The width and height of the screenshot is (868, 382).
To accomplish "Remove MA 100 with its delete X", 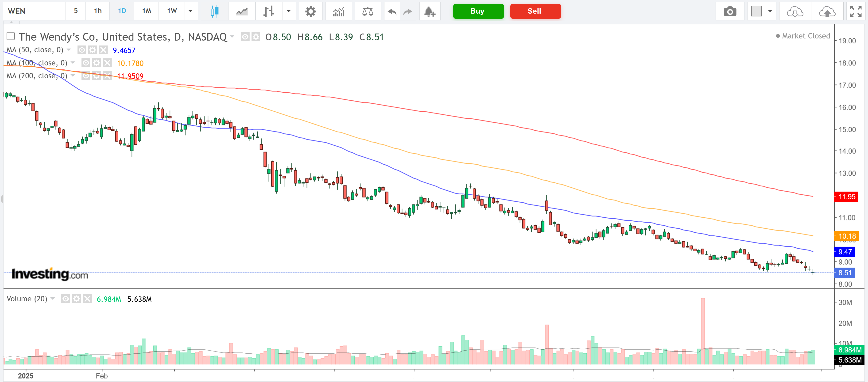I will tap(107, 63).
